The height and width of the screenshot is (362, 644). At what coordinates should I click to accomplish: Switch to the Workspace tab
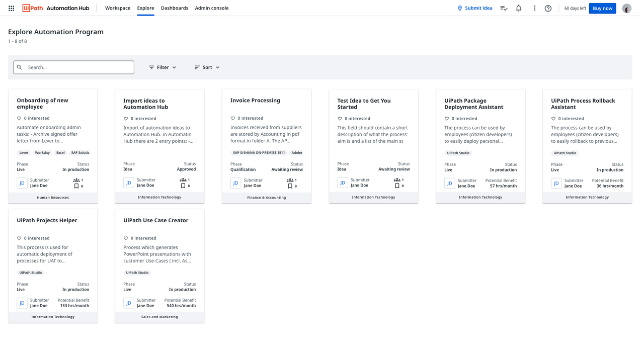pyautogui.click(x=118, y=8)
